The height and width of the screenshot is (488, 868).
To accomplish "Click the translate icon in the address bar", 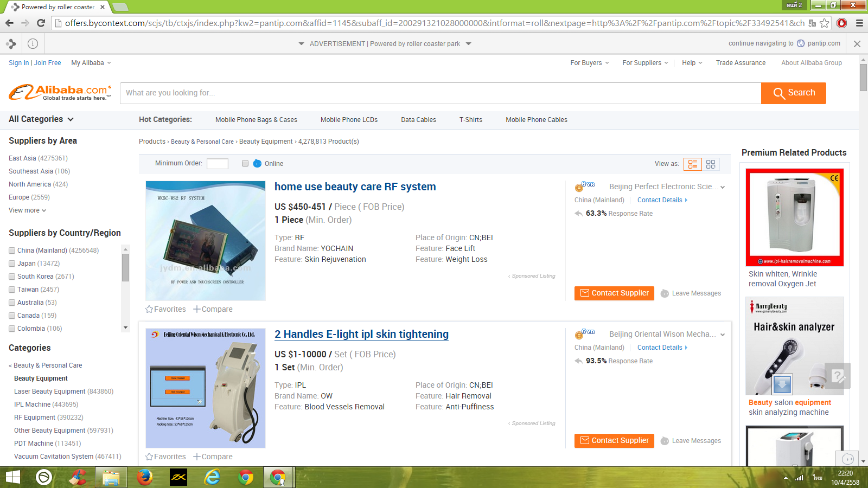I will click(812, 23).
